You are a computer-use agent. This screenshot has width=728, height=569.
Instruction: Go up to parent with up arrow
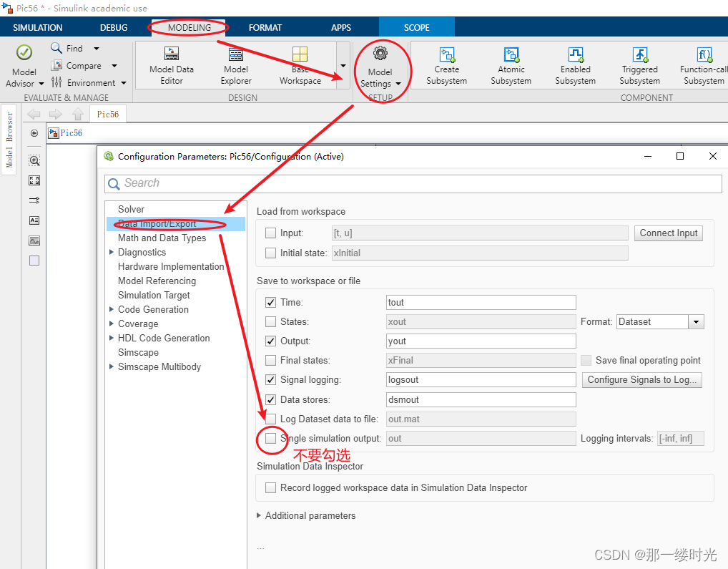[77, 115]
